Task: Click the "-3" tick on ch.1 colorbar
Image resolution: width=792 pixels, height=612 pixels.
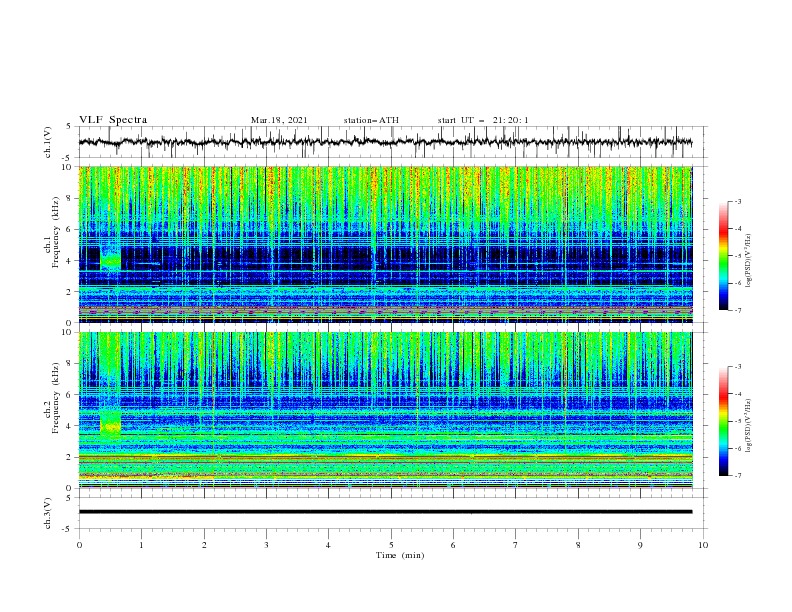Action: (738, 201)
